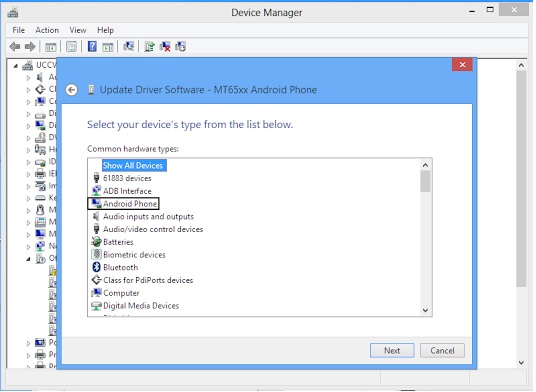This screenshot has width=536, height=392.
Task: Expand the 'Po' node beside the Other devices list
Action: 28,343
